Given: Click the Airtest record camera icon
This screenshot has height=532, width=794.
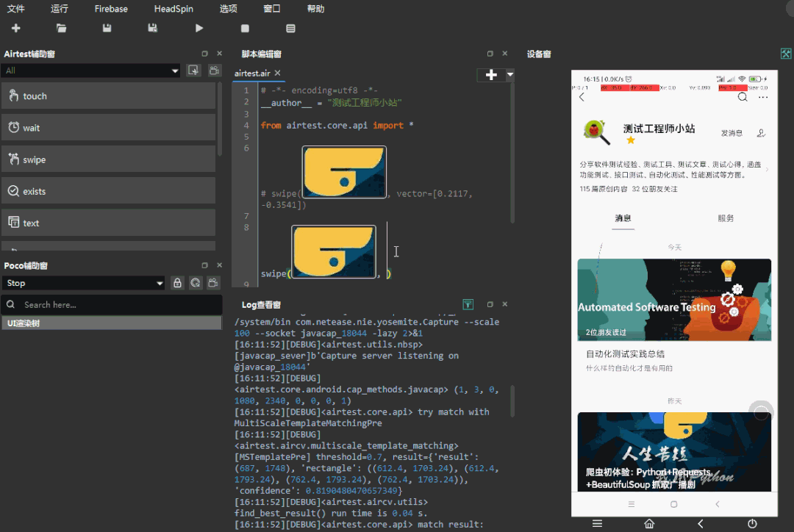Looking at the screenshot, I should point(214,71).
